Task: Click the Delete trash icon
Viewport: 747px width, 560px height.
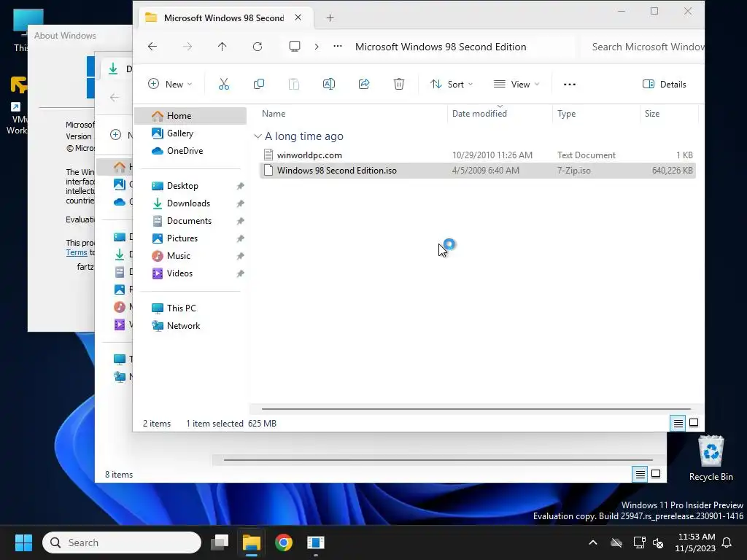Action: coord(399,85)
